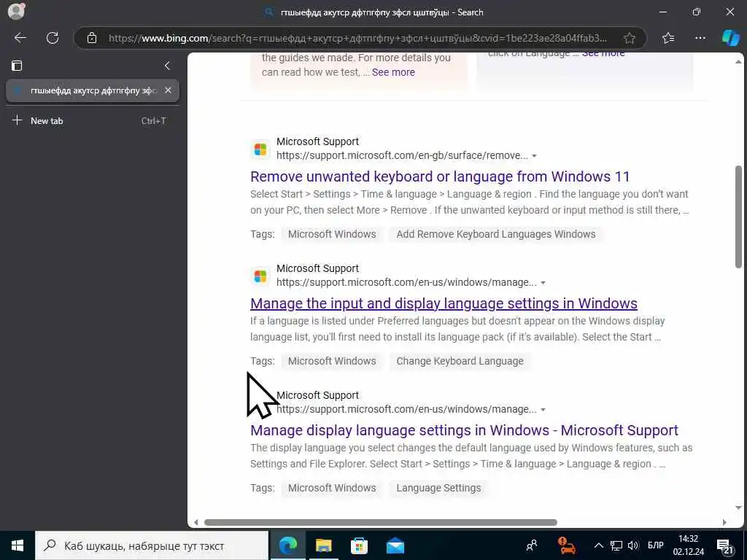Screen dimensions: 747x560
Task: Click the profile avatar icon
Action: (x=16, y=12)
